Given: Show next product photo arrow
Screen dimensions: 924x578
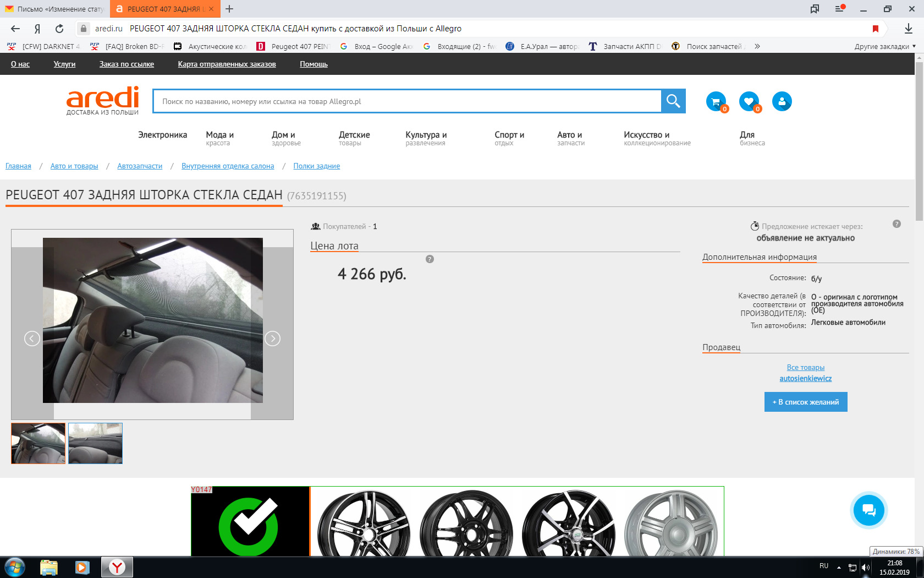Looking at the screenshot, I should [x=273, y=339].
